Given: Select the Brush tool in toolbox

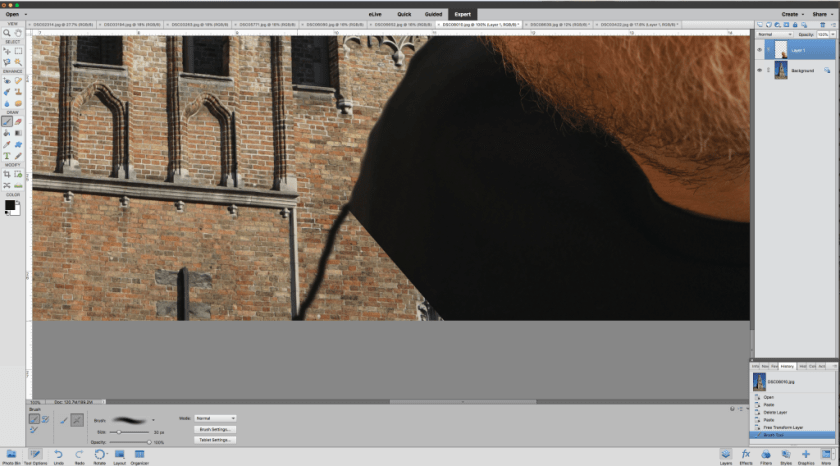Looking at the screenshot, I should click(x=7, y=122).
